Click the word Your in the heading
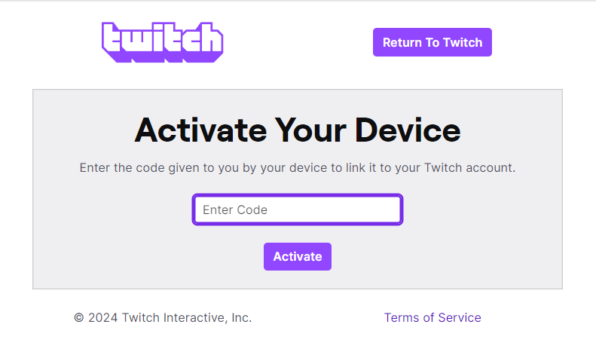This screenshot has height=364, width=596. point(310,130)
